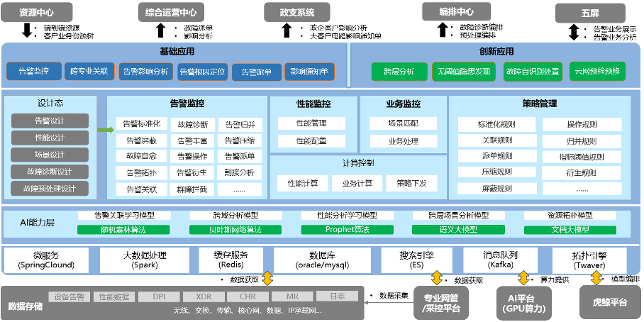The width and height of the screenshot is (644, 322).
Task: Click the 策略下发 cell
Action: 411,183
